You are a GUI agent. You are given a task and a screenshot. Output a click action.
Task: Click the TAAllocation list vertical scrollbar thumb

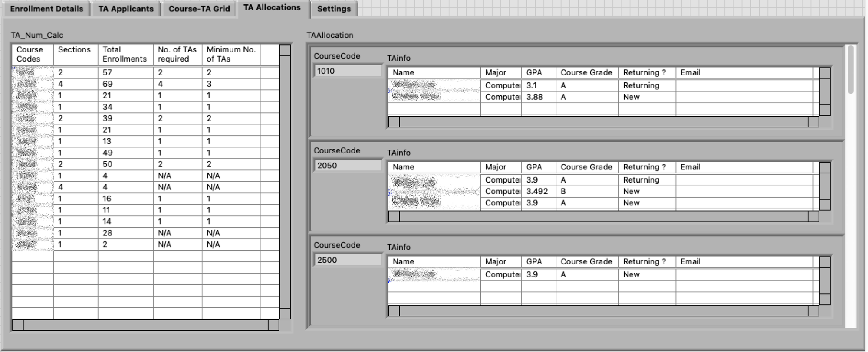point(851,69)
